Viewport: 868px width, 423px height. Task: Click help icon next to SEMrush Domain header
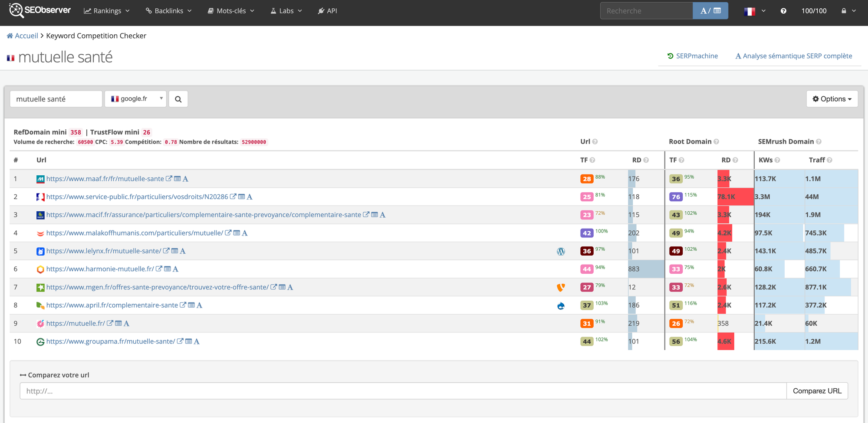[819, 141]
